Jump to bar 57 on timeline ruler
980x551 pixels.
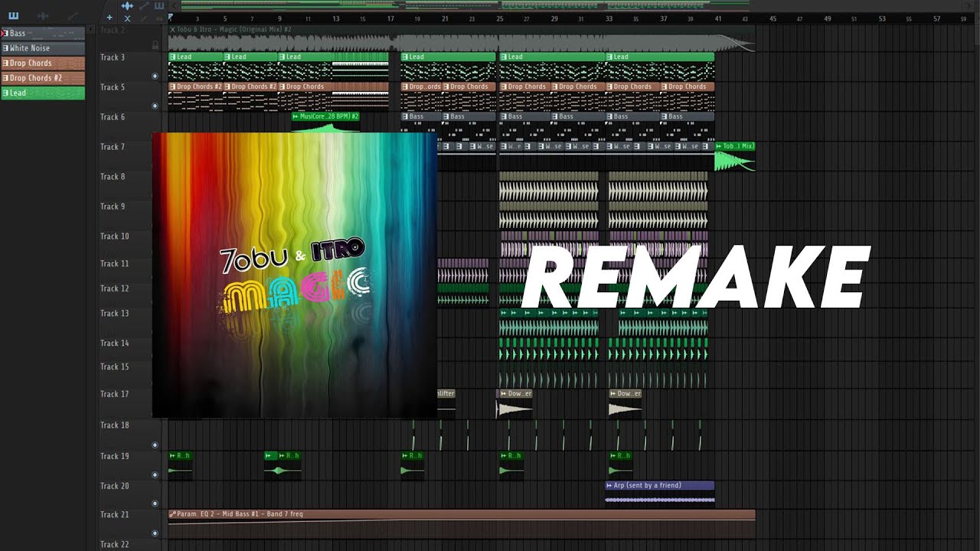pos(936,18)
